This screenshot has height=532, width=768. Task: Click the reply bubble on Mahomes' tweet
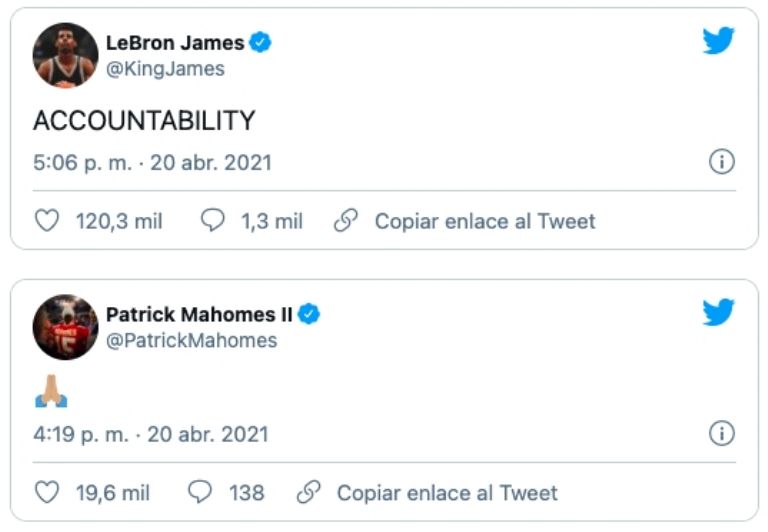[201, 492]
